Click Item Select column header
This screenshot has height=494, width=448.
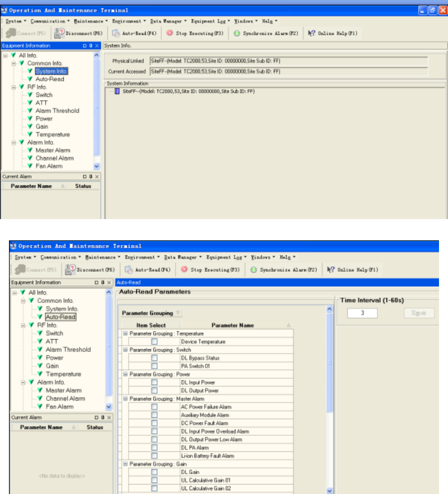[x=150, y=325]
